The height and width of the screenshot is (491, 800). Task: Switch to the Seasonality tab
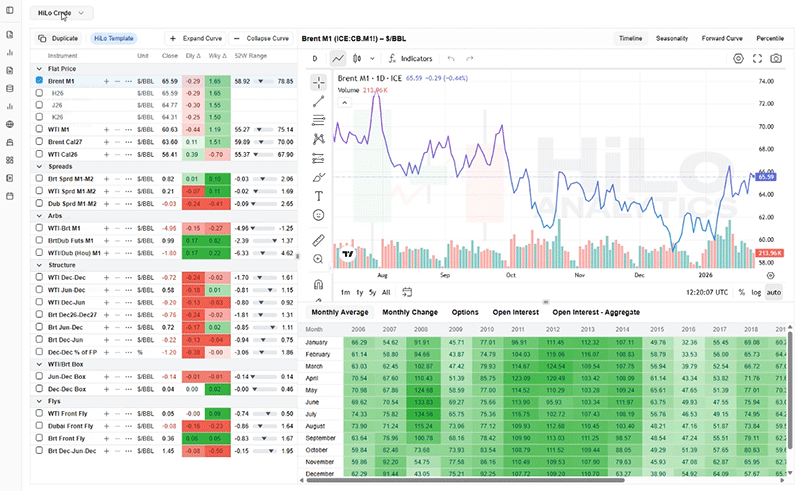[672, 38]
